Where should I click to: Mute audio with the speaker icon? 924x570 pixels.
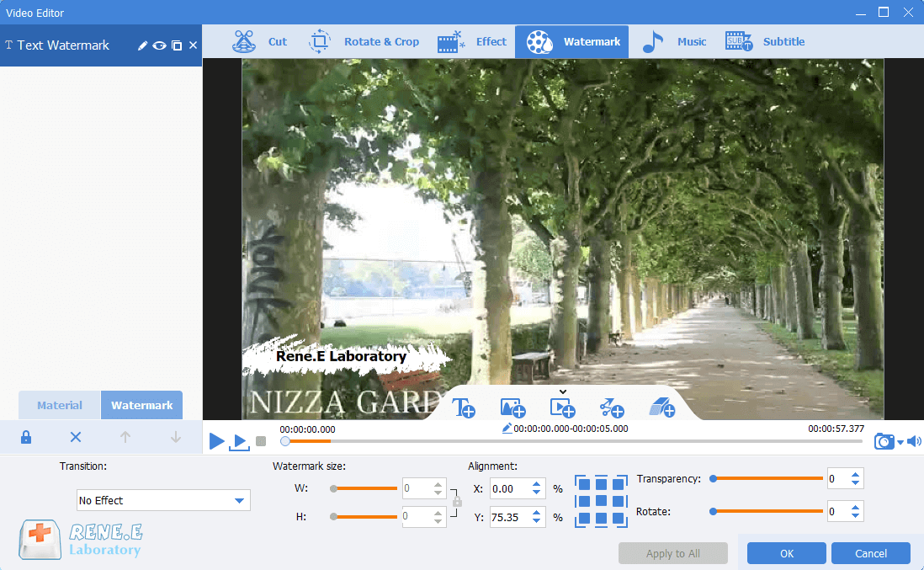pos(913,441)
